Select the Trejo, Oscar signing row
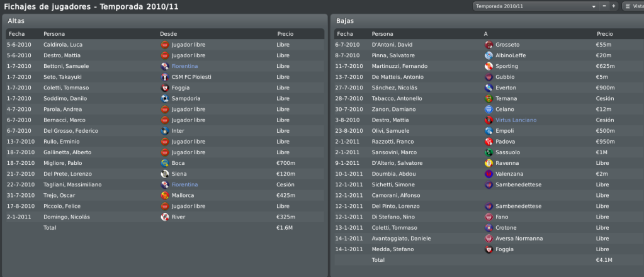Viewport: 644px width, 277px height. pos(165,196)
